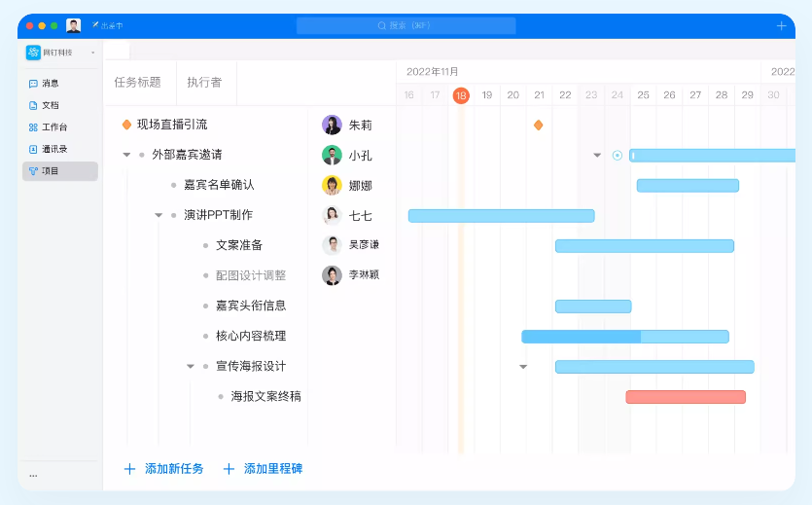
Task: Click the 外部嘉宾邀请 Gantt bar
Action: point(712,155)
